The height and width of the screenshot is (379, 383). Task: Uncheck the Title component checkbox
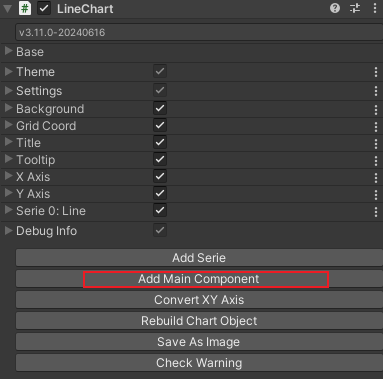pyautogui.click(x=160, y=142)
